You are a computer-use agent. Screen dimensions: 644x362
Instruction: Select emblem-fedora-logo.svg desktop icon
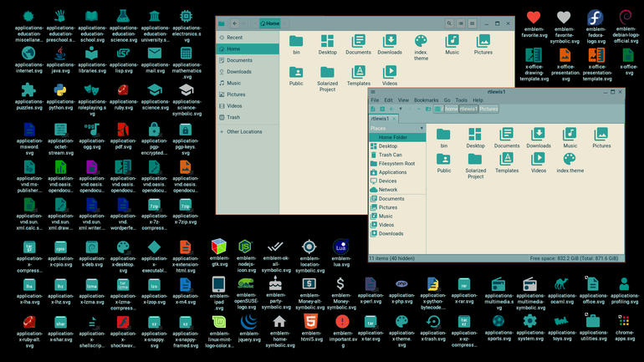pos(595,26)
